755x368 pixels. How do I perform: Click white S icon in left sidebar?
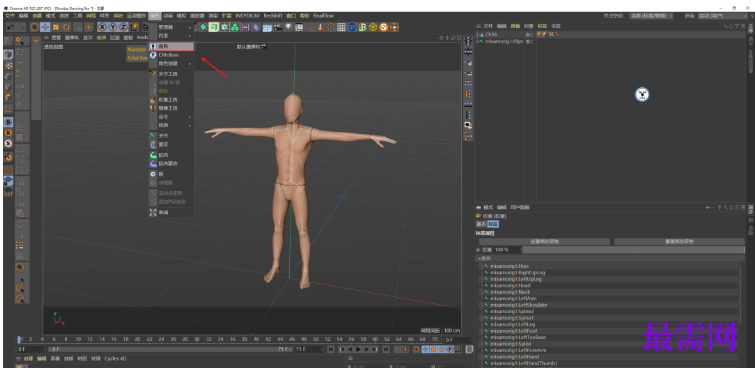point(8,143)
